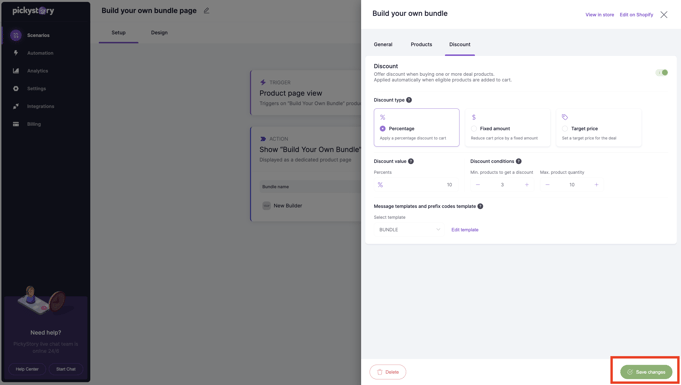Edit page title with pencil icon

tap(207, 10)
